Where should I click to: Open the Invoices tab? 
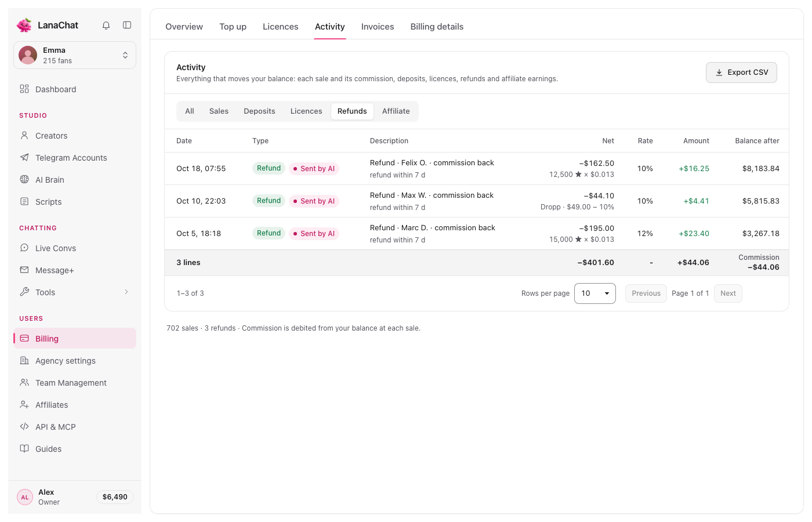[378, 27]
